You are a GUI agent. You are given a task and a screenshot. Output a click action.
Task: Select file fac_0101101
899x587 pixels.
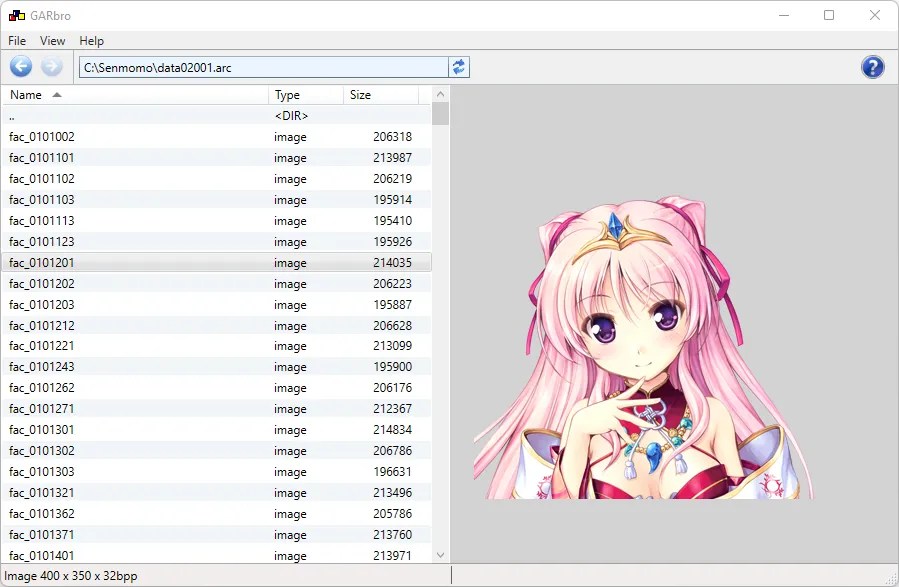(217, 158)
